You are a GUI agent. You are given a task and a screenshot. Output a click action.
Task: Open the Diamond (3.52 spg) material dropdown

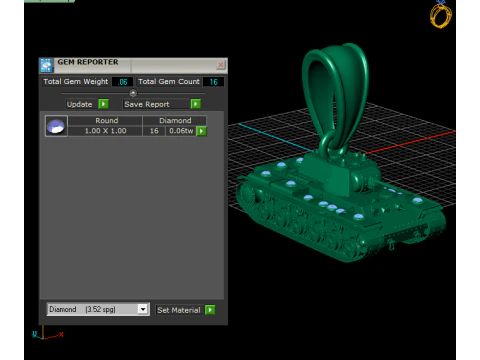(98, 309)
